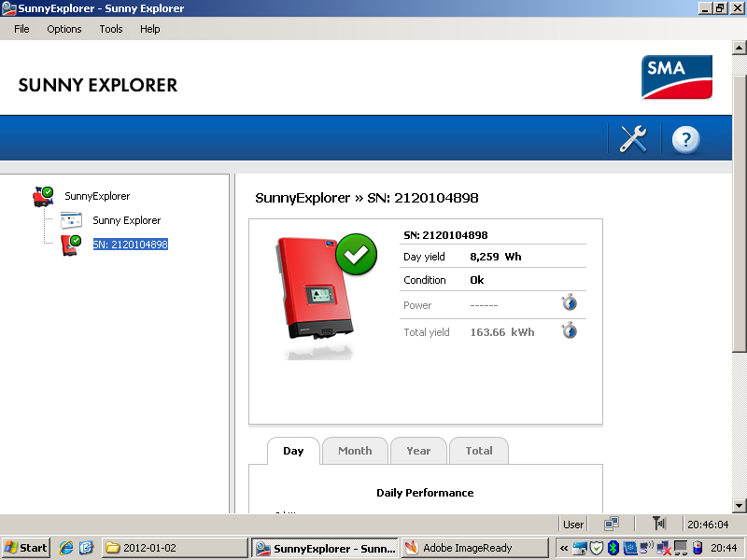Click the stopwatch icon on the Power row
Screen dimensions: 747x560
pyautogui.click(x=569, y=302)
